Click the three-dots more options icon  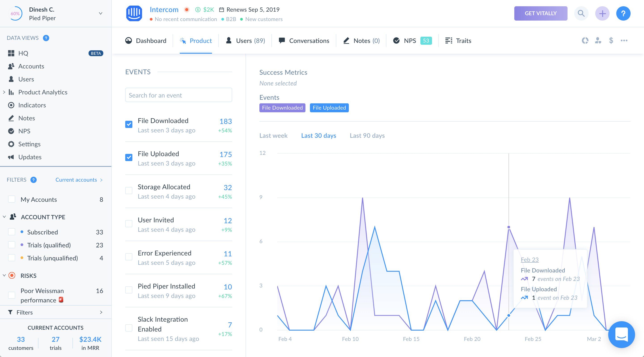coord(624,40)
